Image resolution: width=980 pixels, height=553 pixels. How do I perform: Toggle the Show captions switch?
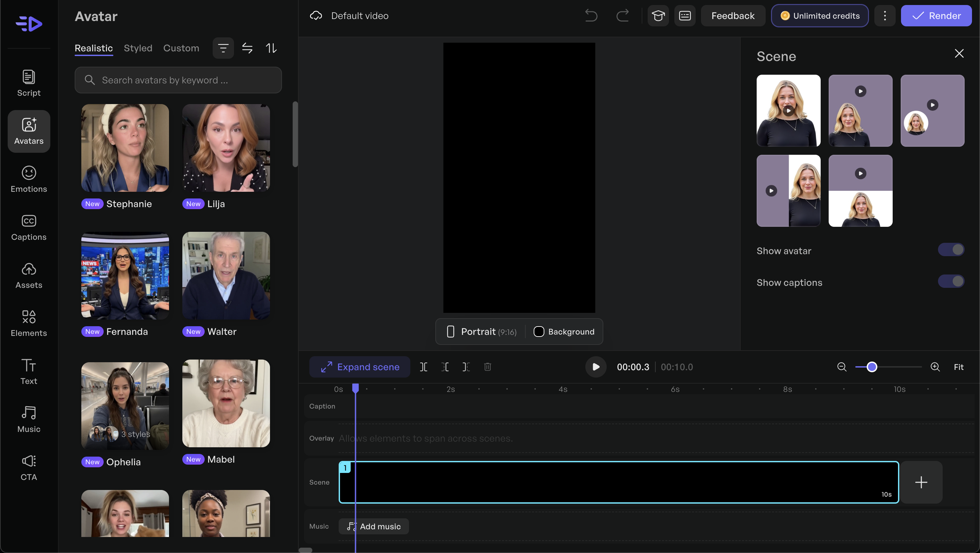[x=951, y=282]
